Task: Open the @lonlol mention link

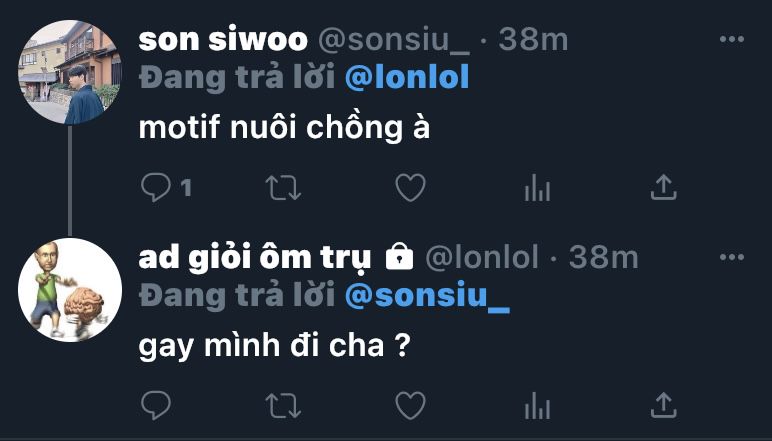Action: 407,77
